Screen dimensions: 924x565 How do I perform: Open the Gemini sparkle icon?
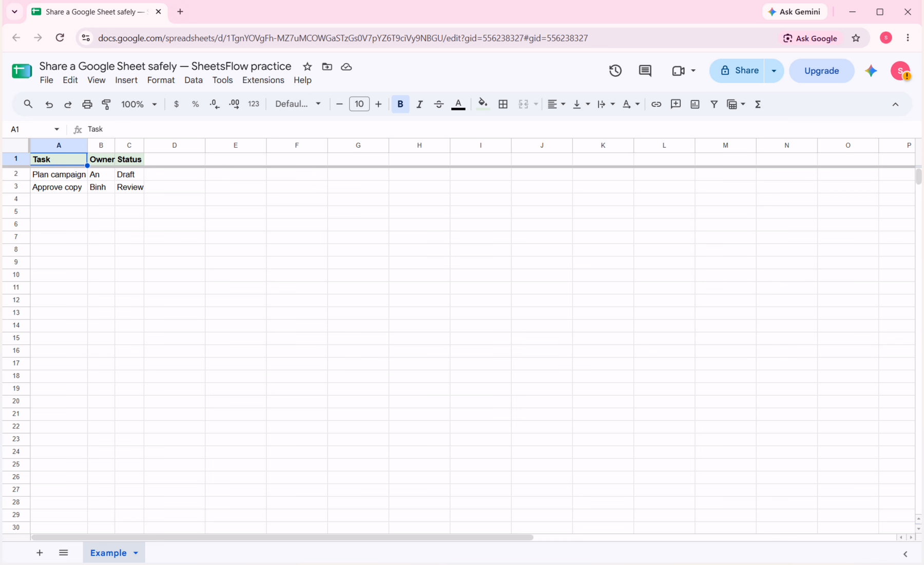pyautogui.click(x=871, y=71)
